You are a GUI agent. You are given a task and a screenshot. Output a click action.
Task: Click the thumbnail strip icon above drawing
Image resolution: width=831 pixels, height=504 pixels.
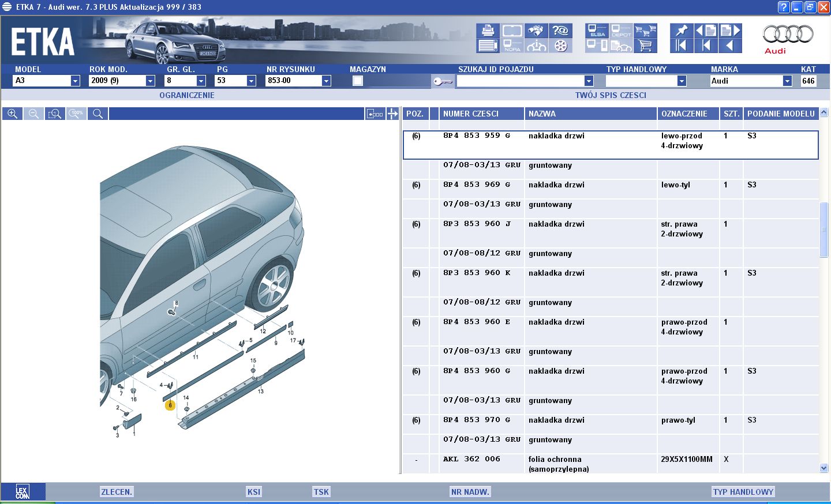click(x=375, y=114)
